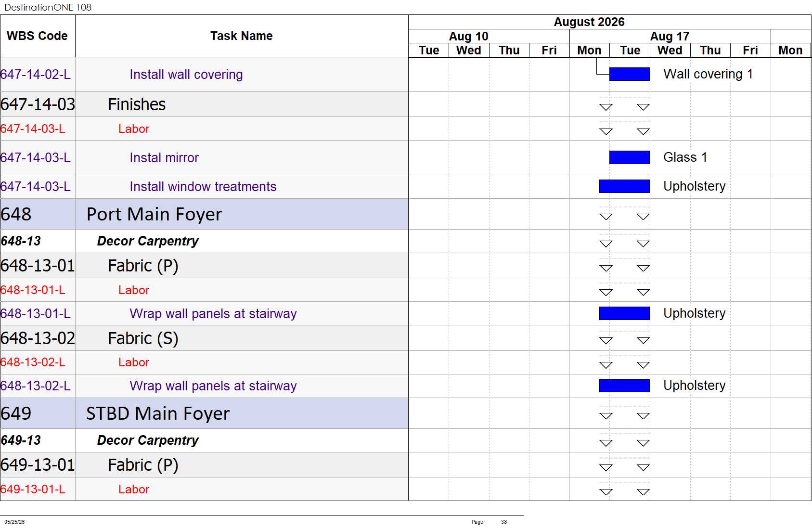Click the Install window treatments Upholstery bar
The image size is (812, 528).
[624, 186]
